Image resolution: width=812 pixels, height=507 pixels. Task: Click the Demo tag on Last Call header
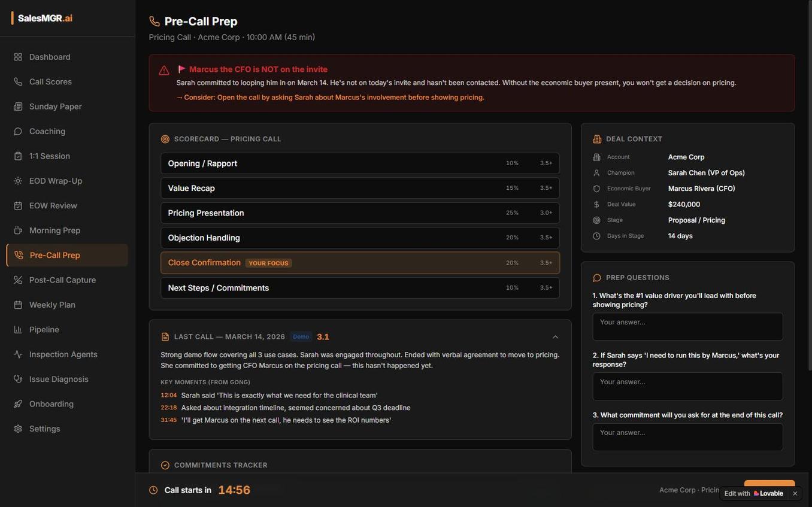point(301,337)
